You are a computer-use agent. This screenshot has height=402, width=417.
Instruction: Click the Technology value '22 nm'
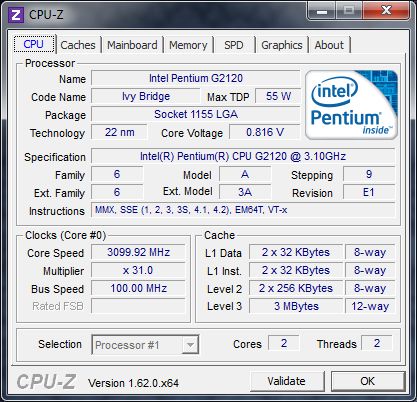[x=119, y=132]
